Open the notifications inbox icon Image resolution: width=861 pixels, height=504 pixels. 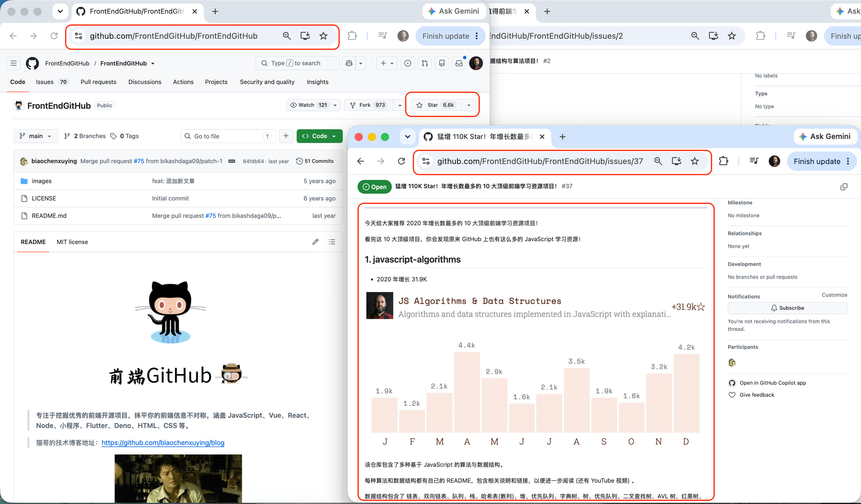tap(459, 63)
